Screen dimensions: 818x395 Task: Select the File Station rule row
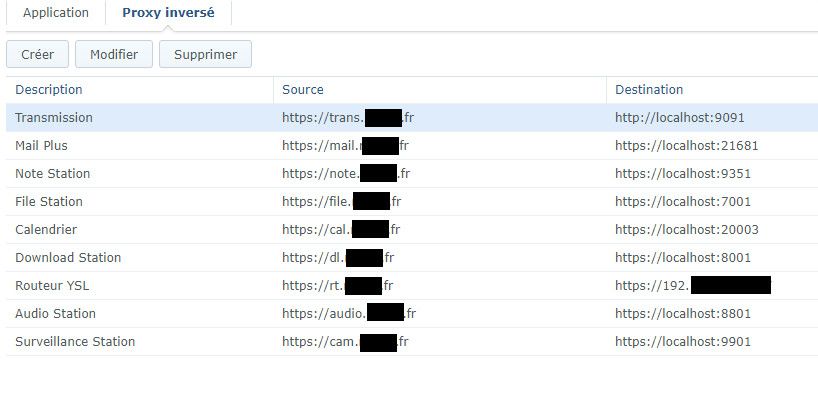click(412, 201)
